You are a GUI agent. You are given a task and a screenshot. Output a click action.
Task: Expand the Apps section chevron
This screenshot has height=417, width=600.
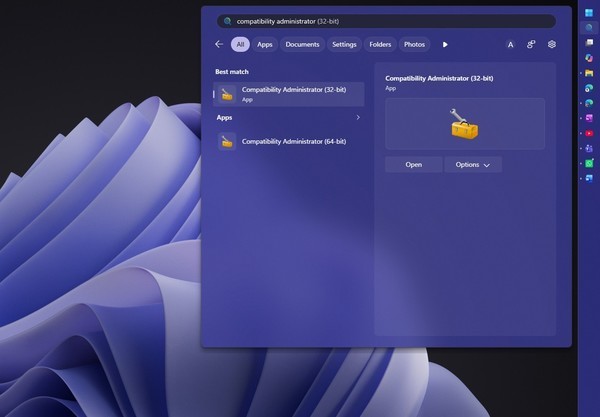pos(358,117)
